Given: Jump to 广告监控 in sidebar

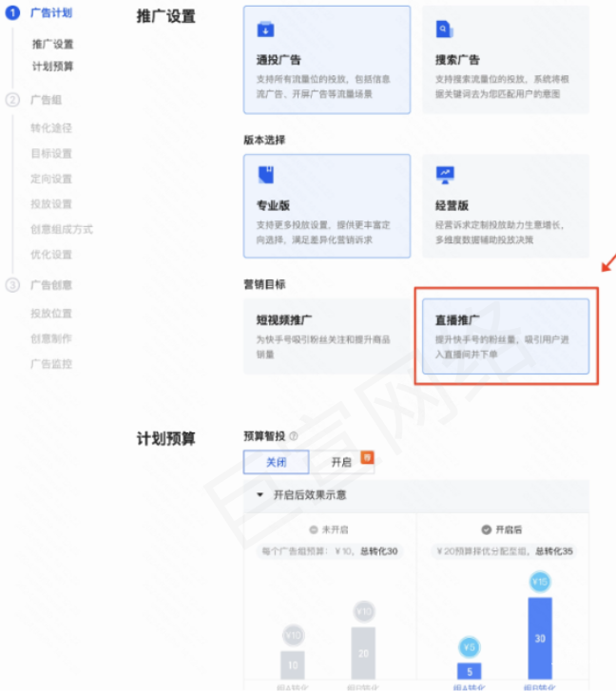Looking at the screenshot, I should click(51, 364).
